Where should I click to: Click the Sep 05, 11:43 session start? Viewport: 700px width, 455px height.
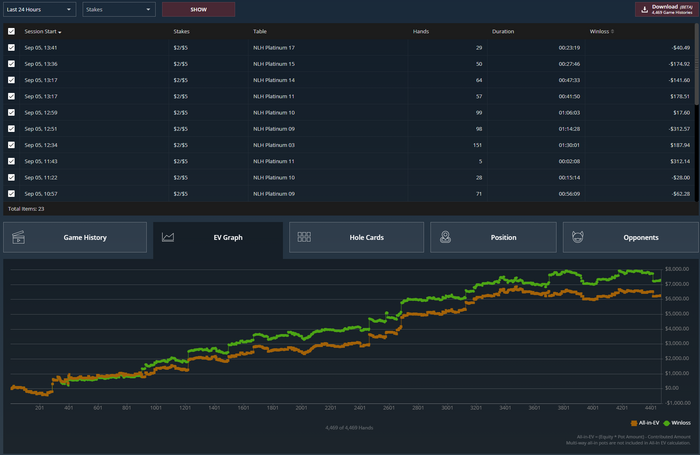tap(41, 161)
